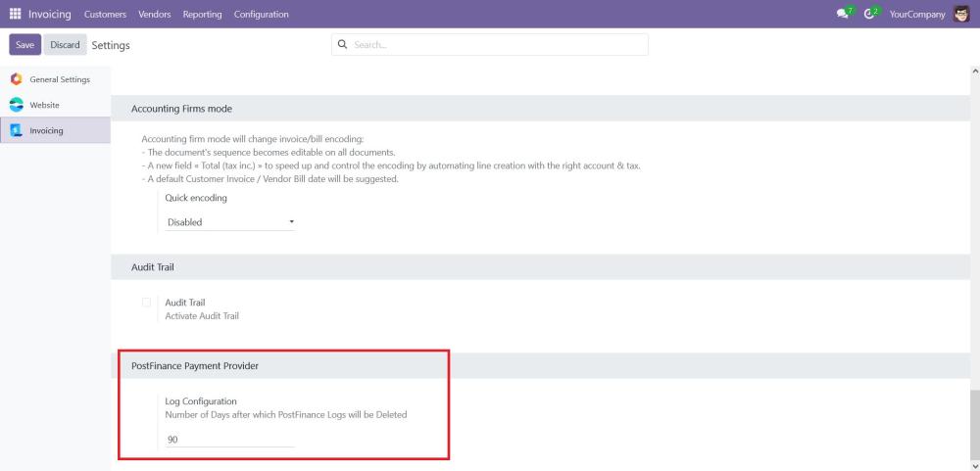The image size is (980, 471).
Task: Click the Invoicing sidebar icon
Action: tap(16, 130)
